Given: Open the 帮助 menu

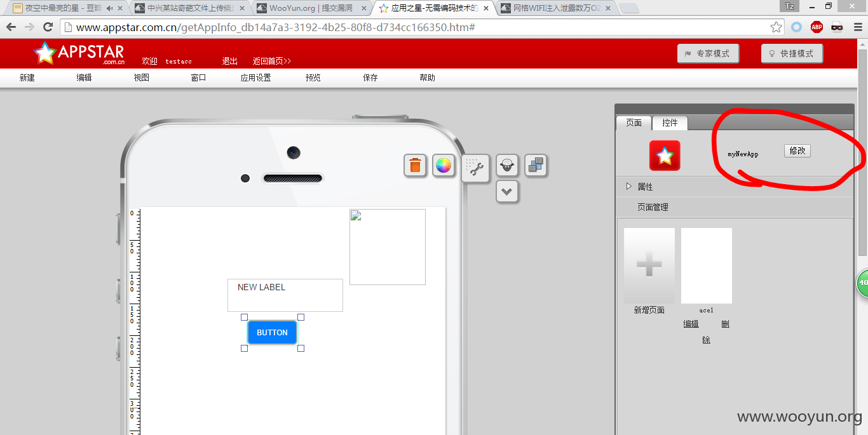Looking at the screenshot, I should point(427,77).
